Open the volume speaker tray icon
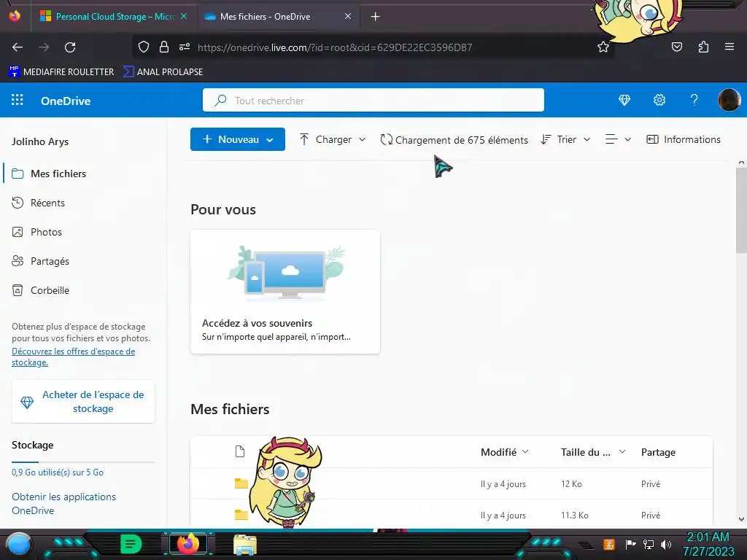The height and width of the screenshot is (560, 747). point(666,545)
